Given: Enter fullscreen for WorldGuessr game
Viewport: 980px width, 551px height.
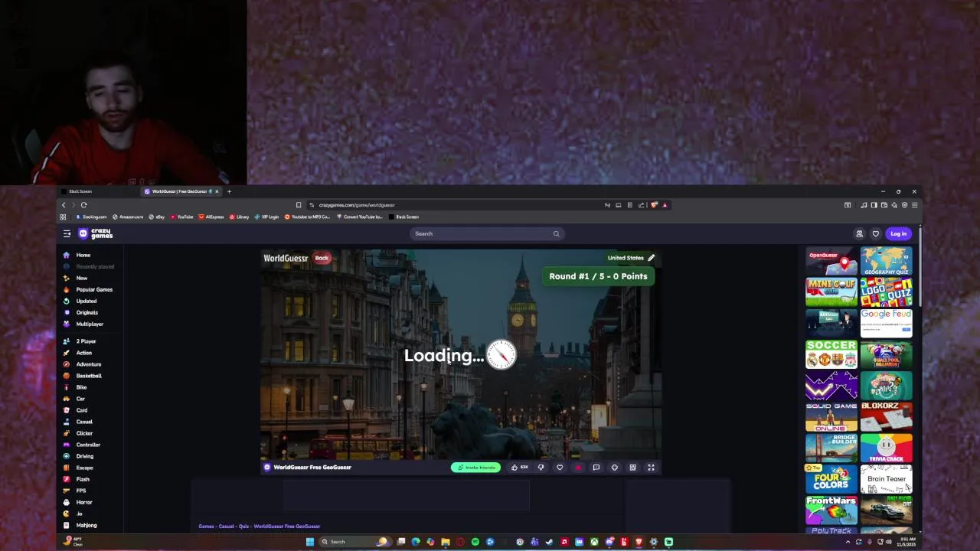Looking at the screenshot, I should click(651, 467).
